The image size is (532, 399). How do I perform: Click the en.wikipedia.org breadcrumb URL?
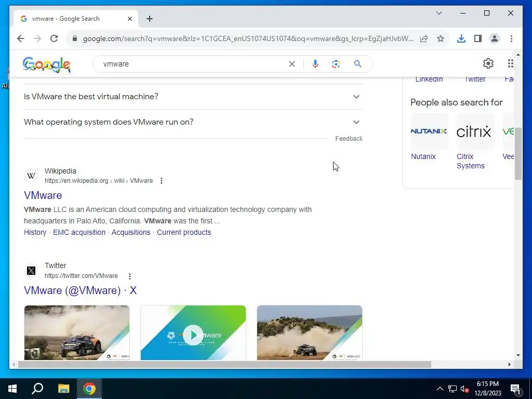99,181
